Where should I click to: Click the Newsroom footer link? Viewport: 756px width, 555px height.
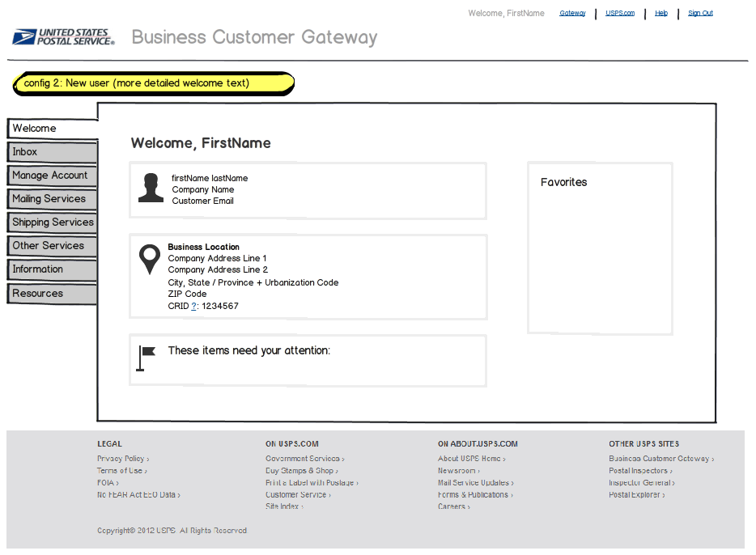pyautogui.click(x=459, y=471)
